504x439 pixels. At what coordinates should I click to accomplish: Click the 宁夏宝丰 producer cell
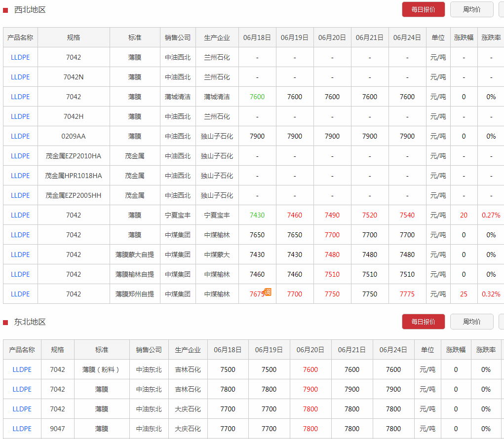pyautogui.click(x=217, y=215)
